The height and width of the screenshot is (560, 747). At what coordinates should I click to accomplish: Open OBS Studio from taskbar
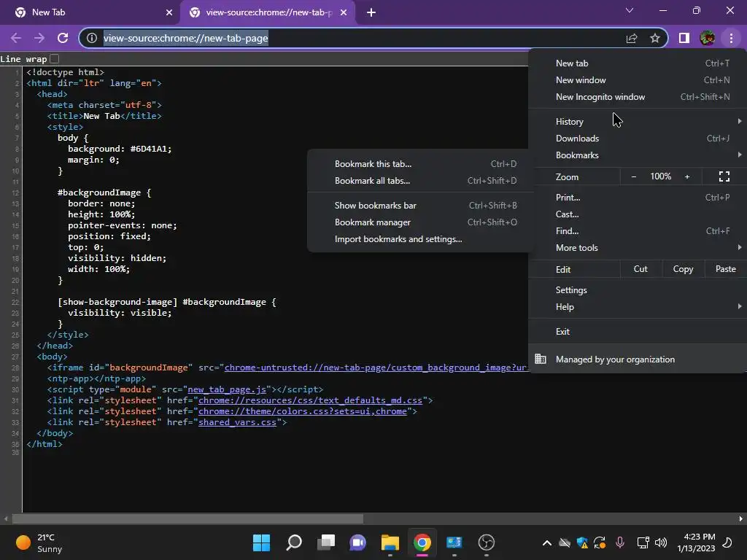(486, 542)
